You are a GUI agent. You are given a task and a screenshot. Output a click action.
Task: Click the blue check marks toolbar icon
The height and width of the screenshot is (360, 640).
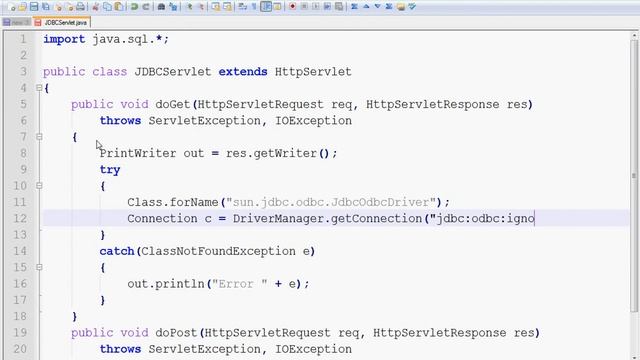click(412, 7)
